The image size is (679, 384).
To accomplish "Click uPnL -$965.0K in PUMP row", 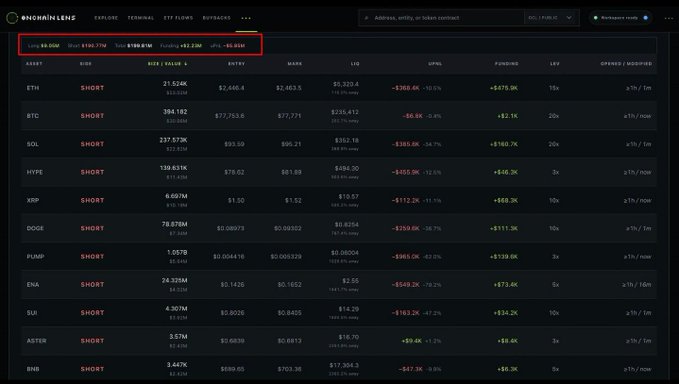I will click(x=406, y=257).
